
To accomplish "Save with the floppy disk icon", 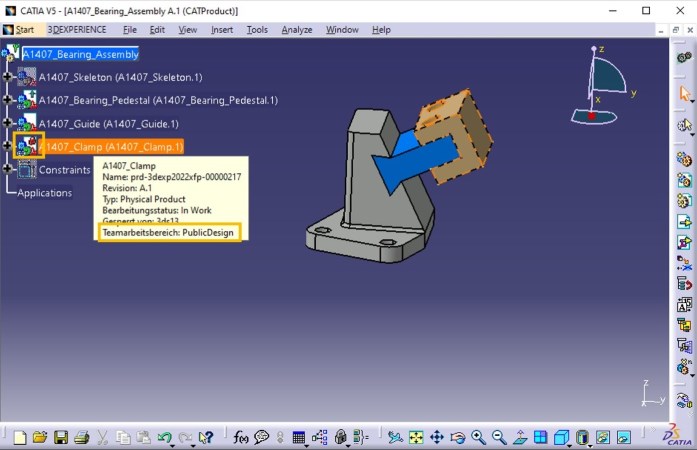I will coord(60,438).
